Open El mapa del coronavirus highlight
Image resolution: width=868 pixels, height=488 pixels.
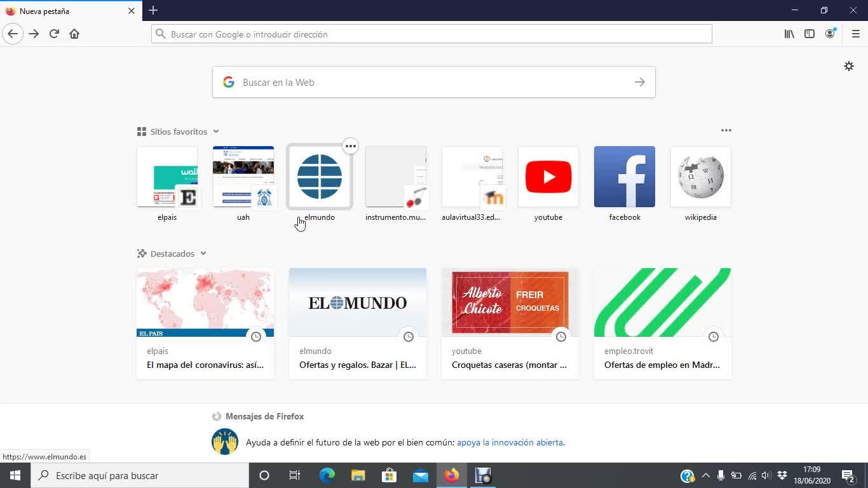coord(205,323)
